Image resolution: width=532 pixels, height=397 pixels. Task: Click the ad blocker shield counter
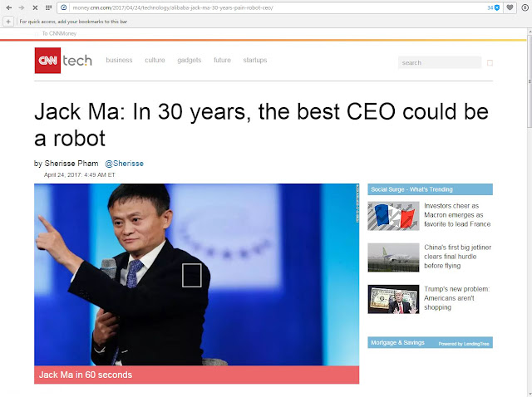(x=494, y=7)
